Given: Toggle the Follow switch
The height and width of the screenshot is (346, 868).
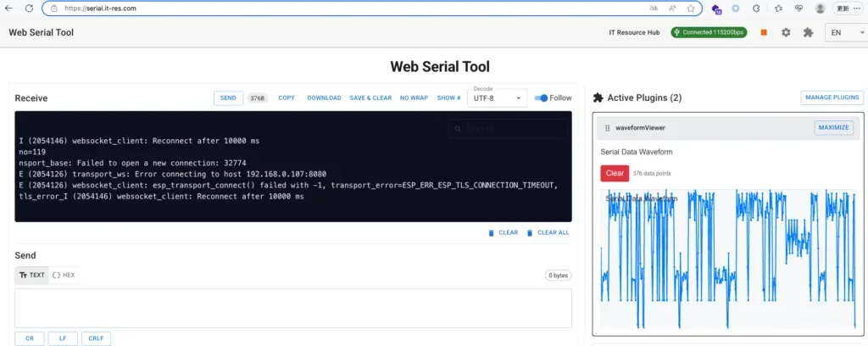Looking at the screenshot, I should coord(541,98).
